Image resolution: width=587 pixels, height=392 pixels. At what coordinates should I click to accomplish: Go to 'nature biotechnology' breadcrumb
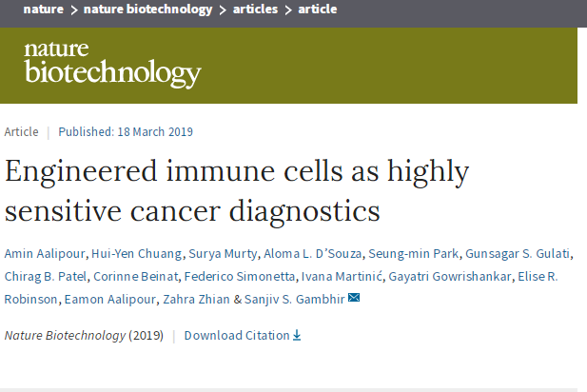point(147,9)
